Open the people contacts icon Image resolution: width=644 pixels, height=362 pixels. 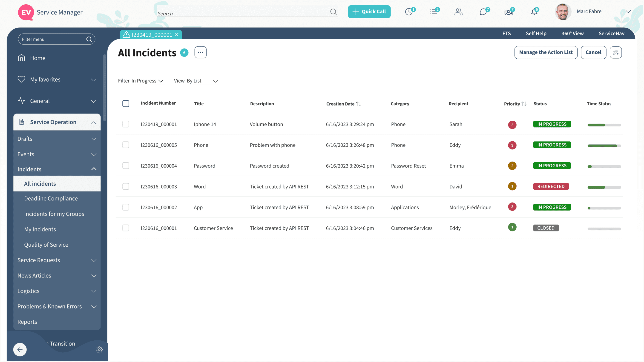click(x=458, y=11)
